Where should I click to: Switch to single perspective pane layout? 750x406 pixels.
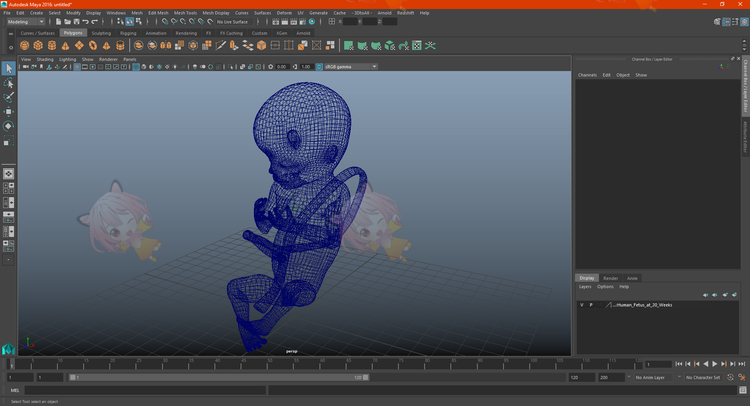pos(8,174)
